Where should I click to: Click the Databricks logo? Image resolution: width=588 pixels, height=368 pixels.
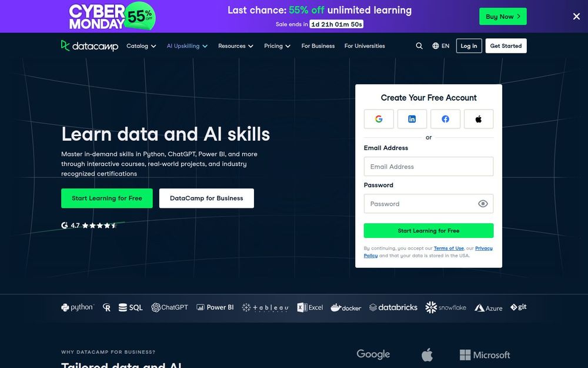[x=393, y=307]
